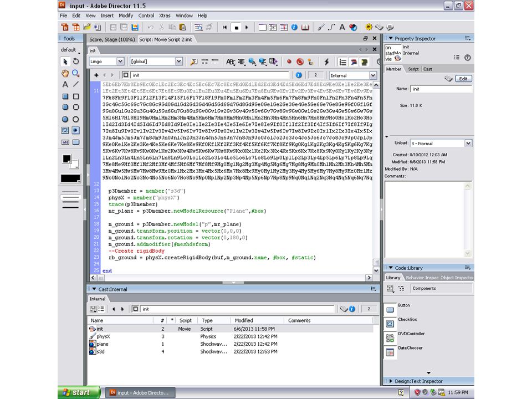Select the Text tool in Tools panel
The width and height of the screenshot is (532, 399).
coord(65,84)
